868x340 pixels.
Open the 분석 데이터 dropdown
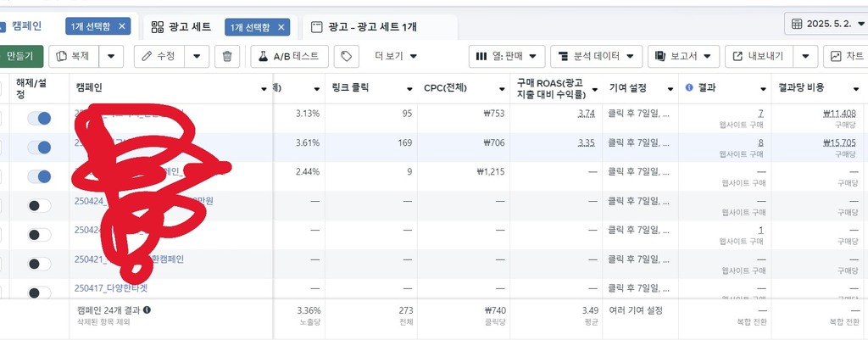[x=595, y=57]
